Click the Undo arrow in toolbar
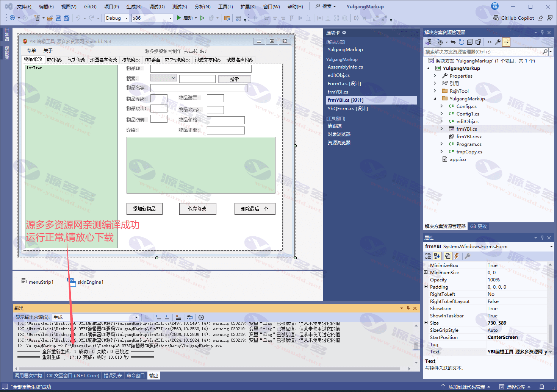 coord(78,18)
